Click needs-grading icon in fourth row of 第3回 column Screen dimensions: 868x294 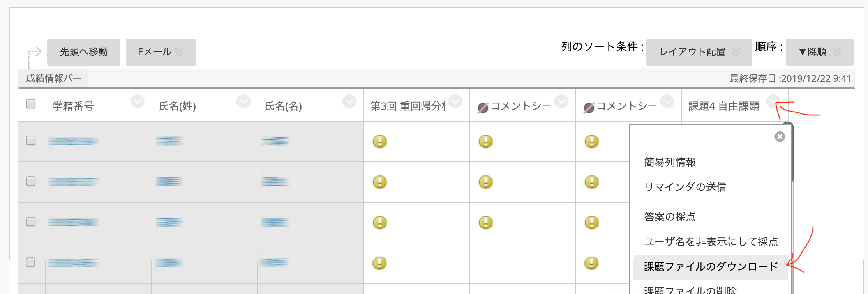[x=379, y=263]
